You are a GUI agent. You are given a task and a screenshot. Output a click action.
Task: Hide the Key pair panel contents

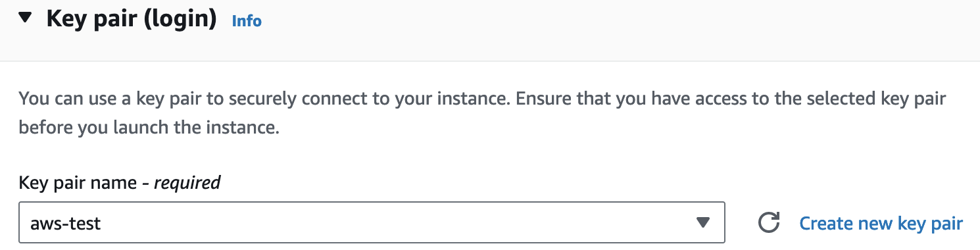point(26,19)
